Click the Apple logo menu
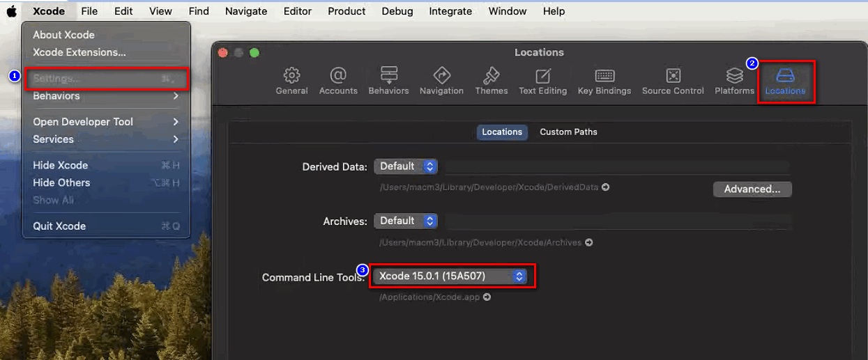 (12, 11)
